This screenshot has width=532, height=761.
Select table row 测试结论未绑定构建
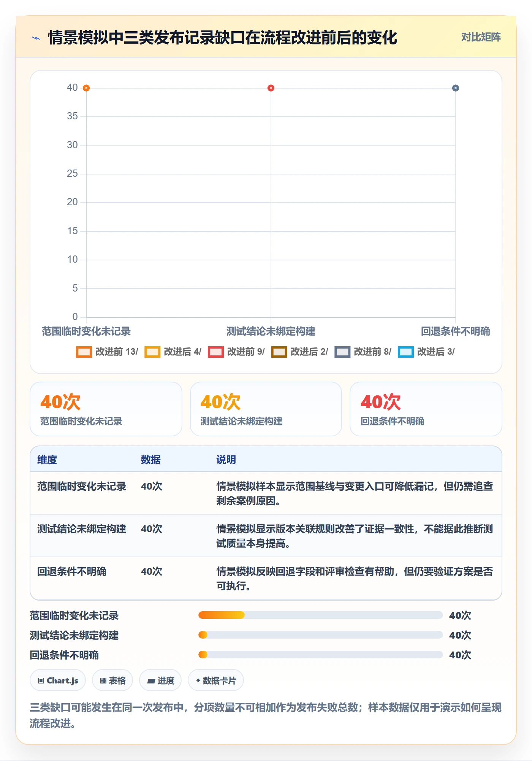[x=266, y=536]
